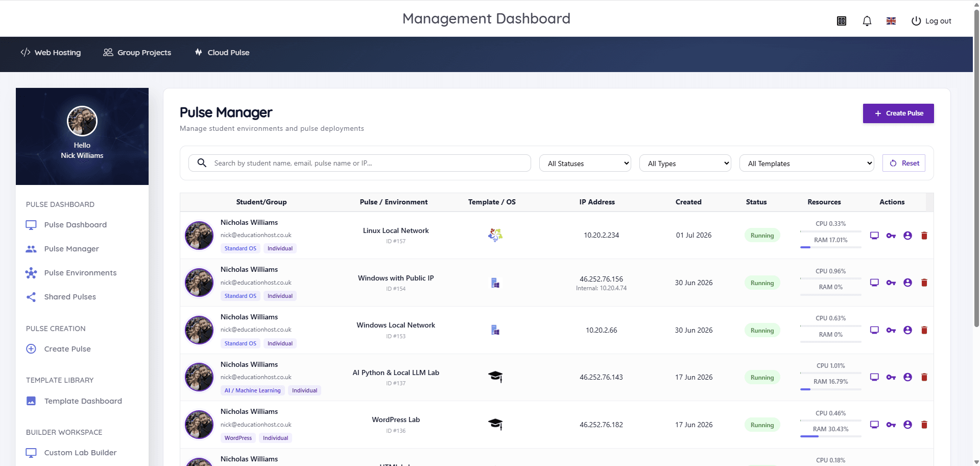Log out of the dashboard

pyautogui.click(x=931, y=21)
